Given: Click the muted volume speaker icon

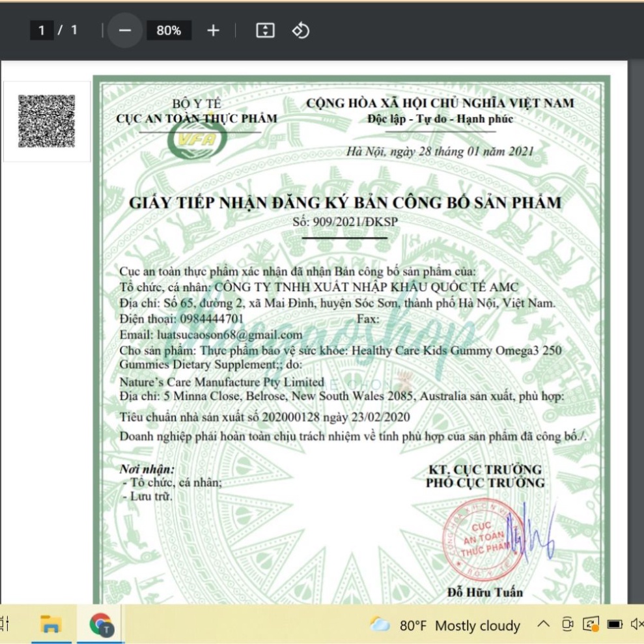Looking at the screenshot, I should point(637,625).
